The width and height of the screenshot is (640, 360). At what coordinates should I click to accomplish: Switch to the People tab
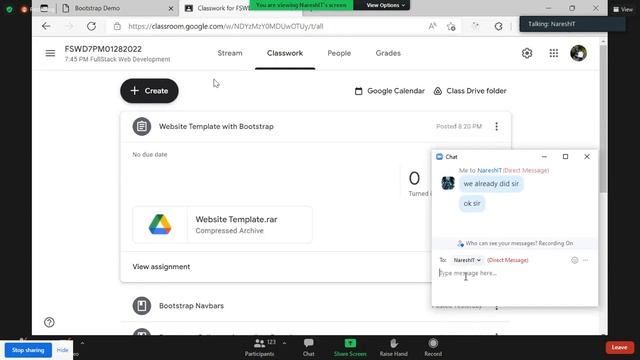[339, 53]
